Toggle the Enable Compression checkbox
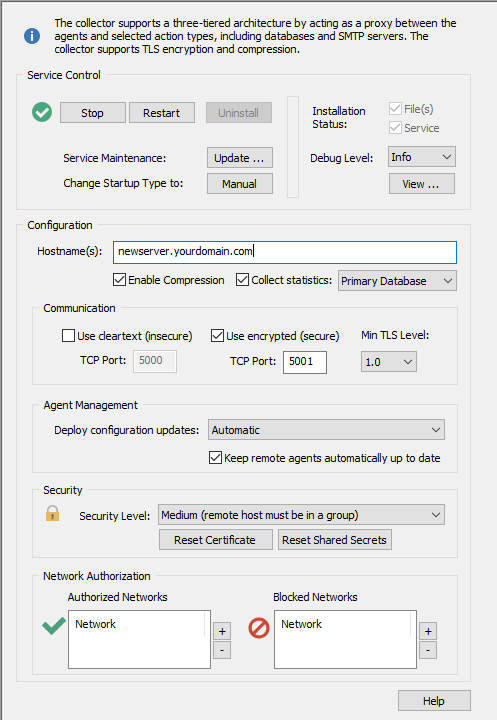The width and height of the screenshot is (497, 720). [119, 280]
